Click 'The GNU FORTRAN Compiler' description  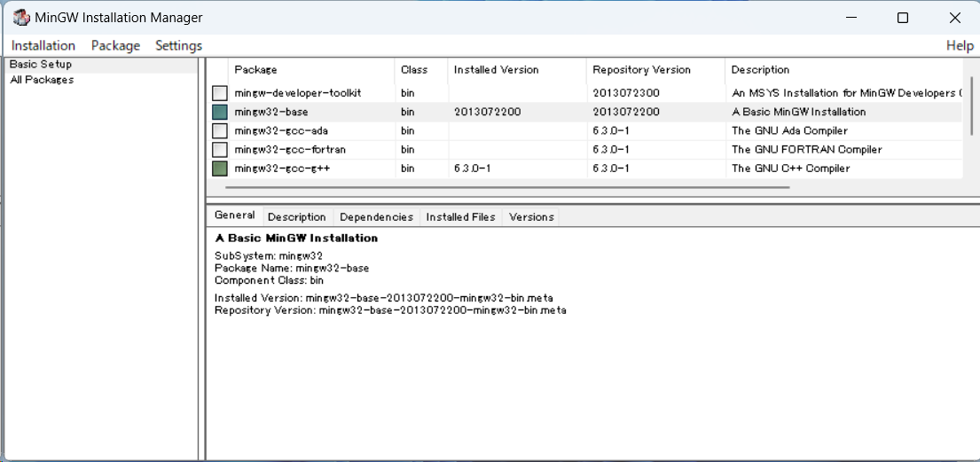tap(806, 149)
